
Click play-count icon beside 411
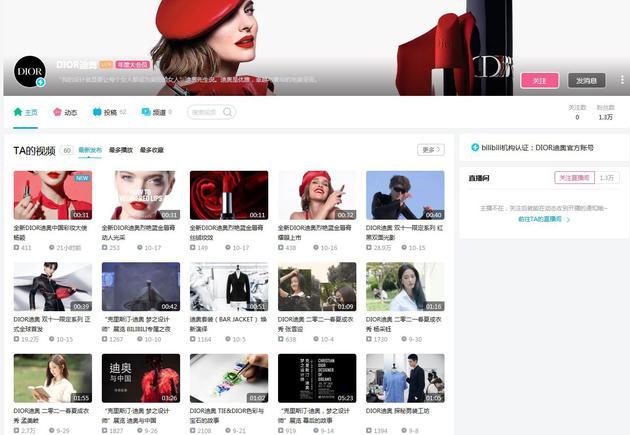click(x=16, y=247)
